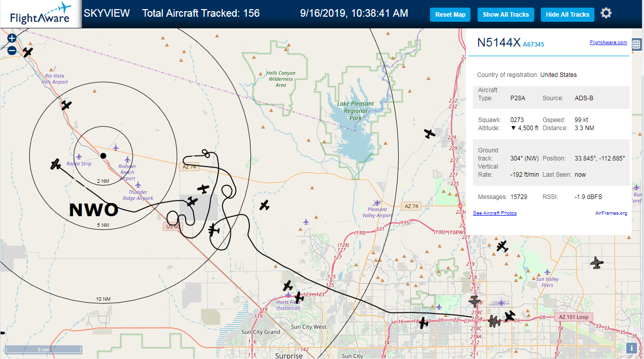The width and height of the screenshot is (644, 359).
Task: Select the aircraft icon just below the AZ 74 shield
Action: (203, 189)
